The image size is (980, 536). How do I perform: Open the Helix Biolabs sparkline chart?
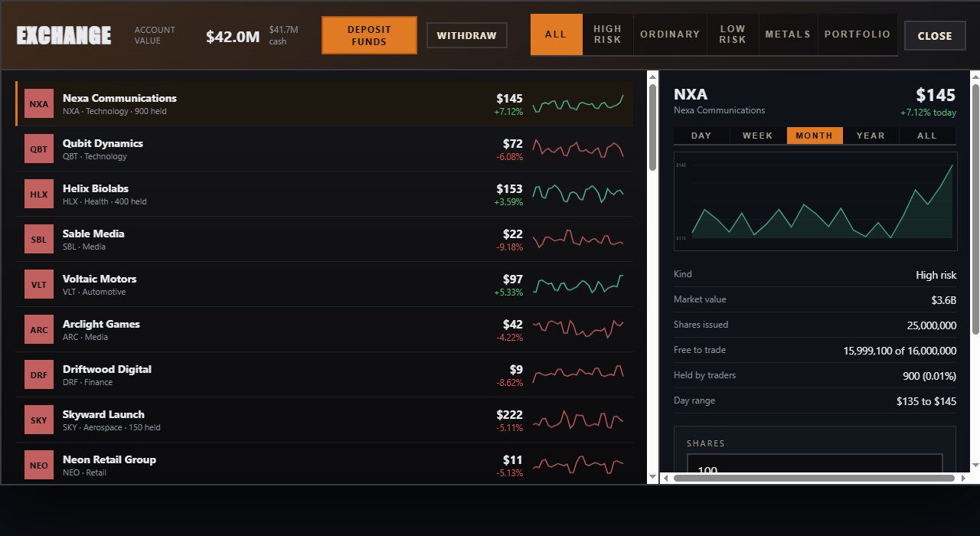pyautogui.click(x=578, y=194)
